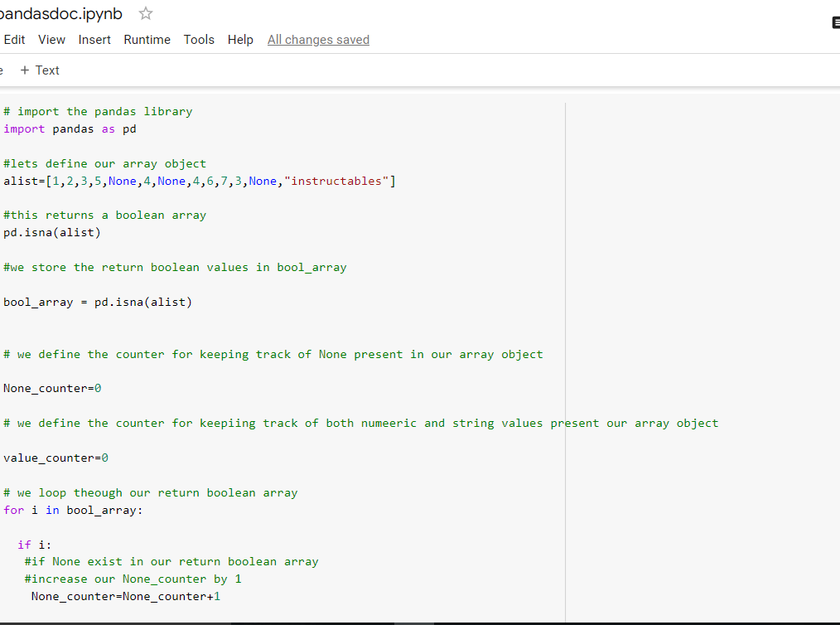Screen dimensions: 840x625
Task: Click the pandasdoc.ipynb notebook title
Action: (61, 13)
